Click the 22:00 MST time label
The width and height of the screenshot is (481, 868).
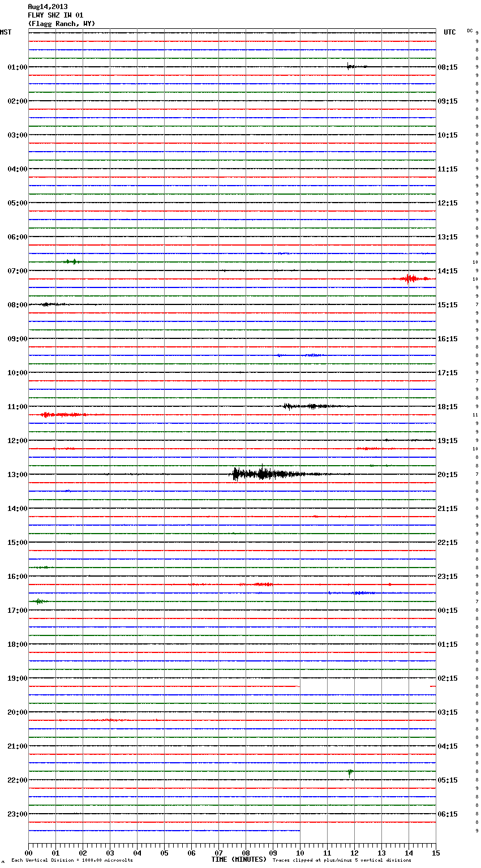tap(17, 780)
